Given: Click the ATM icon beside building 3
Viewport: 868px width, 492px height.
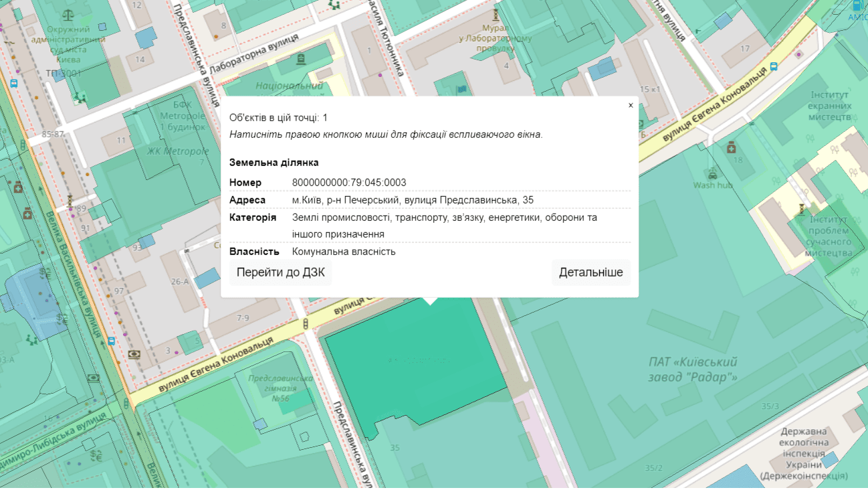Looking at the screenshot, I should (134, 354).
